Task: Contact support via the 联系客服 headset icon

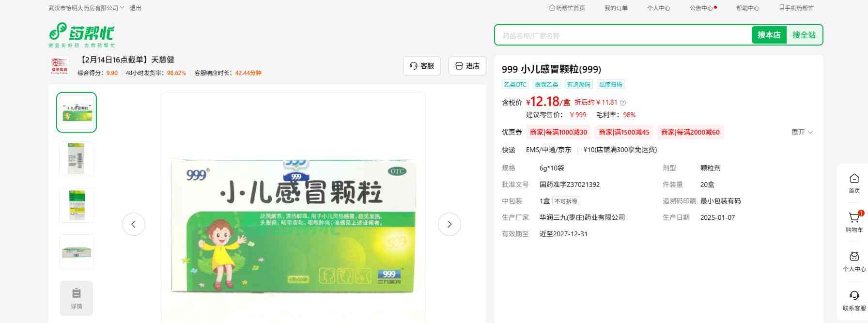Action: [x=854, y=296]
